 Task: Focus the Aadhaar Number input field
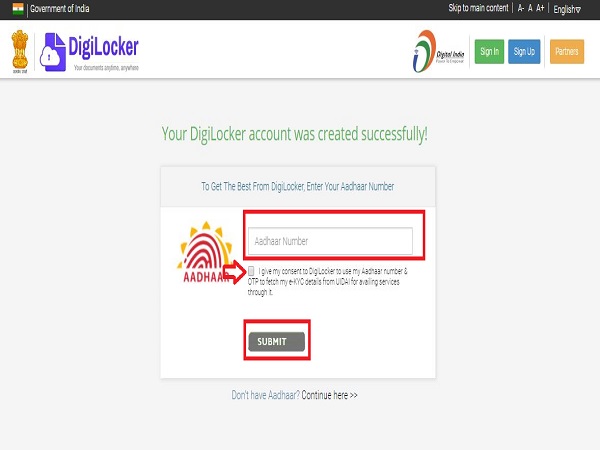point(330,241)
